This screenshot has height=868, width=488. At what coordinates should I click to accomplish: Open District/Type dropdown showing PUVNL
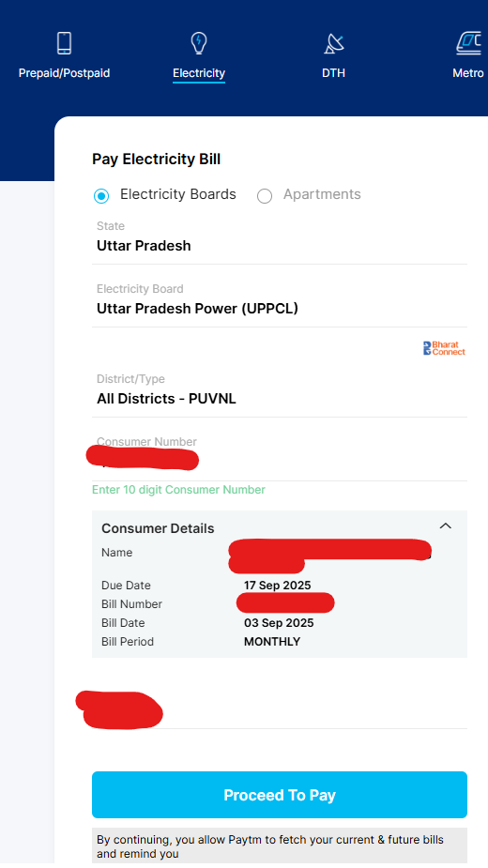tap(280, 392)
